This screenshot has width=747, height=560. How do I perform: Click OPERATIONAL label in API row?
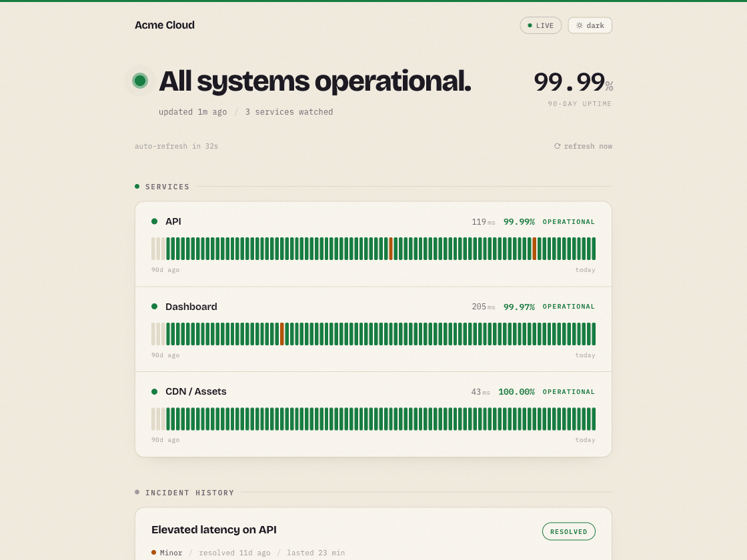click(569, 222)
